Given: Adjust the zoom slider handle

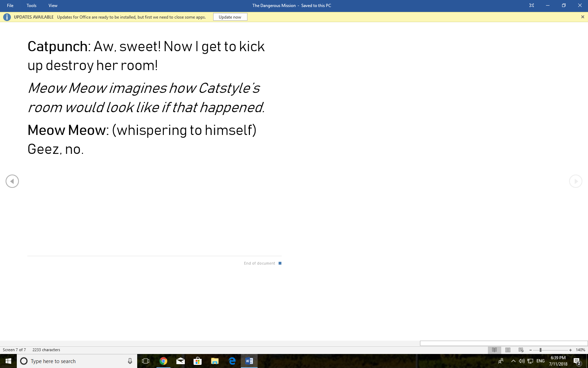Looking at the screenshot, I should point(540,350).
